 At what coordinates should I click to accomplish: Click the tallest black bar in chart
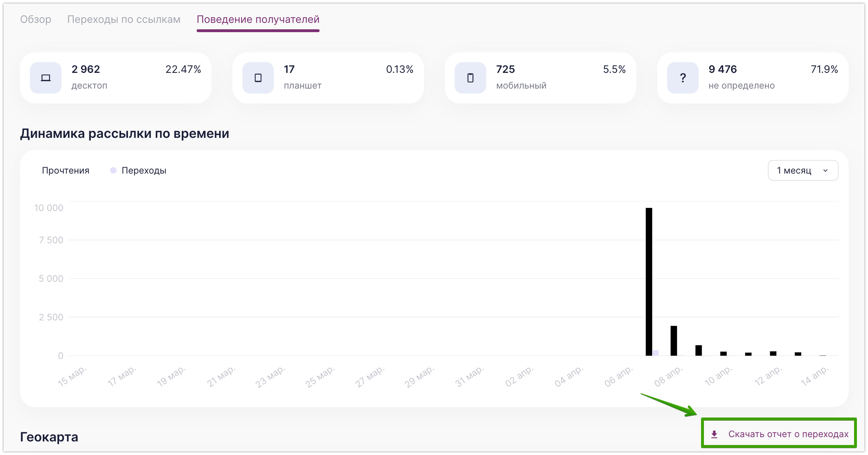tap(649, 282)
